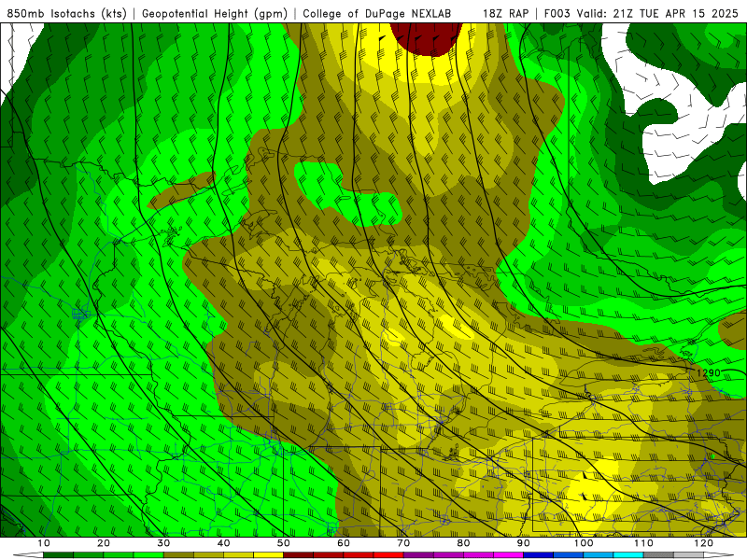The width and height of the screenshot is (747, 560).
Task: Click the dark blue 90-95 kt legend swatch
Action: (x=539, y=555)
